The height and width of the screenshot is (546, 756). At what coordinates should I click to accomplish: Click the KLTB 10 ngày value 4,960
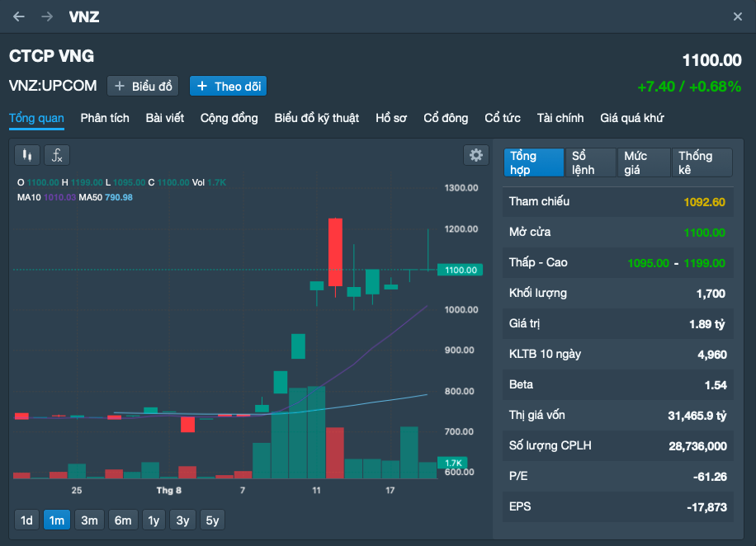(x=711, y=355)
